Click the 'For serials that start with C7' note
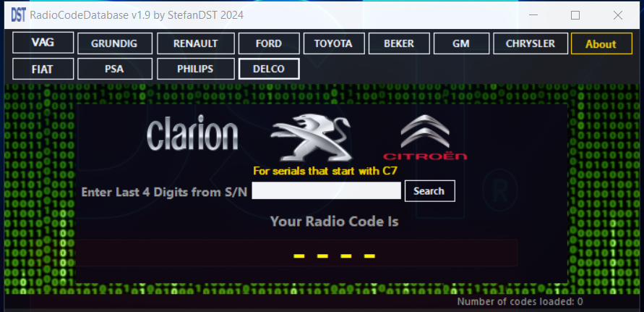The width and height of the screenshot is (644, 312). click(x=325, y=171)
